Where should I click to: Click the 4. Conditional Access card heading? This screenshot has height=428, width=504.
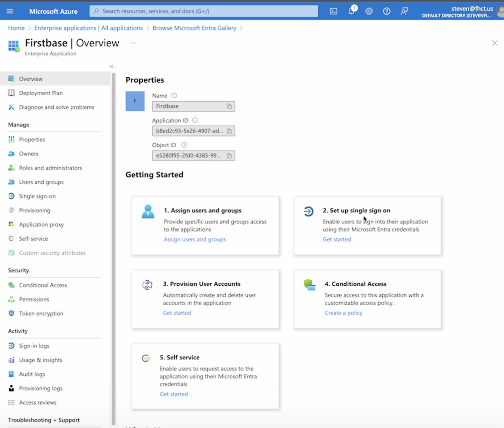tap(356, 284)
